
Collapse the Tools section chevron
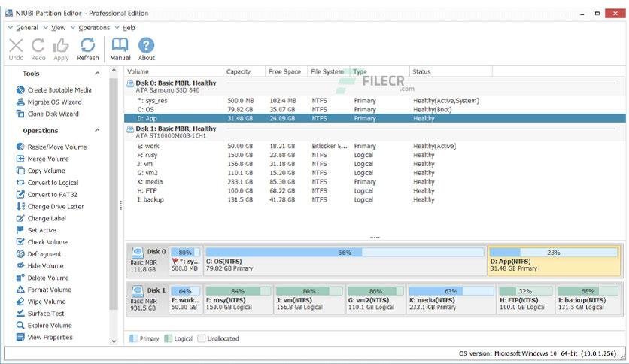[x=97, y=74]
